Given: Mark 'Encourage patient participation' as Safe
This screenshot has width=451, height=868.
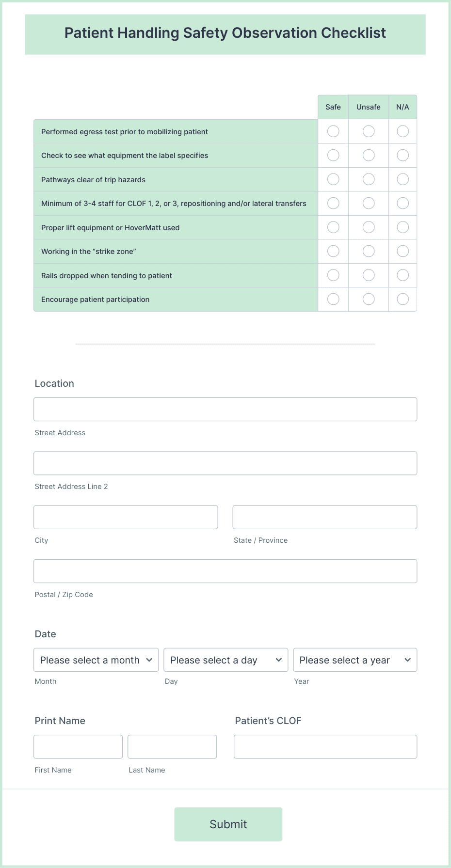Looking at the screenshot, I should tap(333, 299).
